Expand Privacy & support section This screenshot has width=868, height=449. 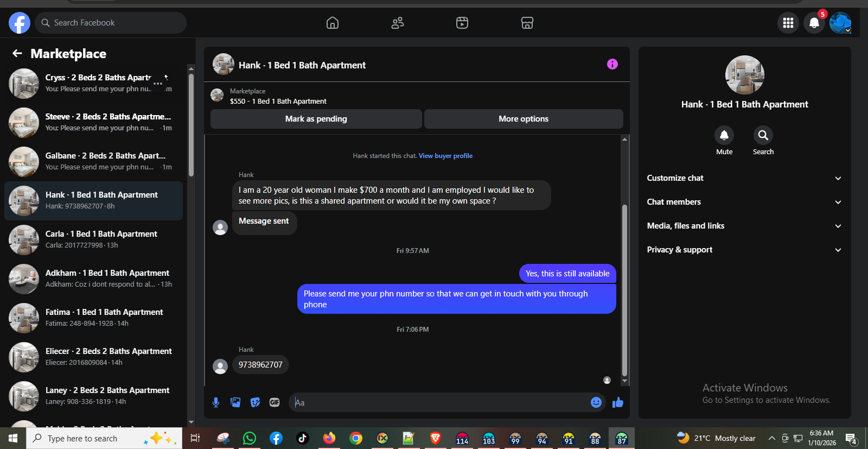pyautogui.click(x=744, y=250)
